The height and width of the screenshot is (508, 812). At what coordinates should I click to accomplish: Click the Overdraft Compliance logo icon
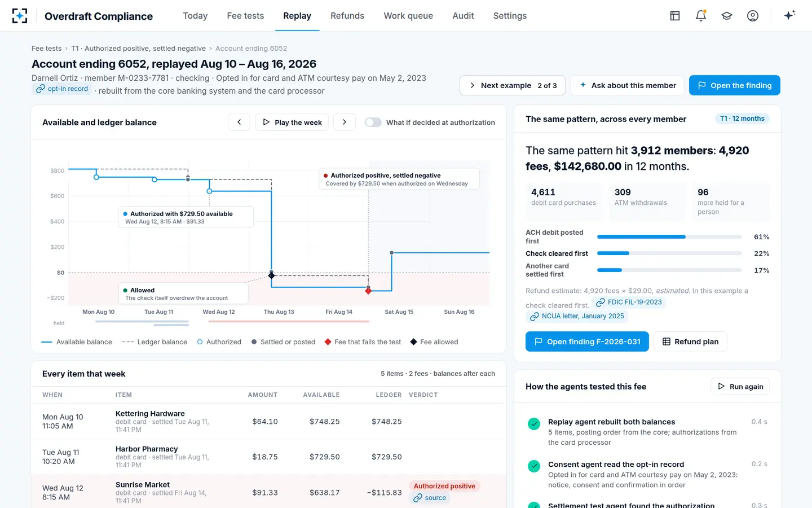coord(20,16)
